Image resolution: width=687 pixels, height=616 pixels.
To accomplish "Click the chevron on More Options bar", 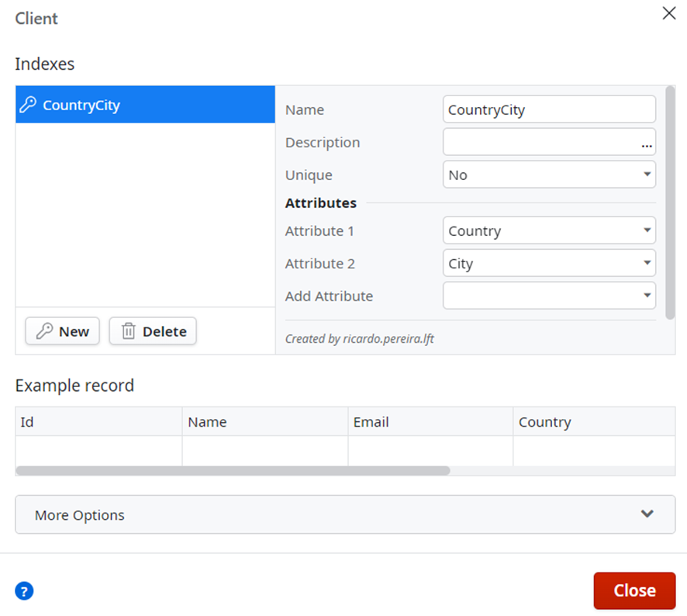I will [x=646, y=514].
